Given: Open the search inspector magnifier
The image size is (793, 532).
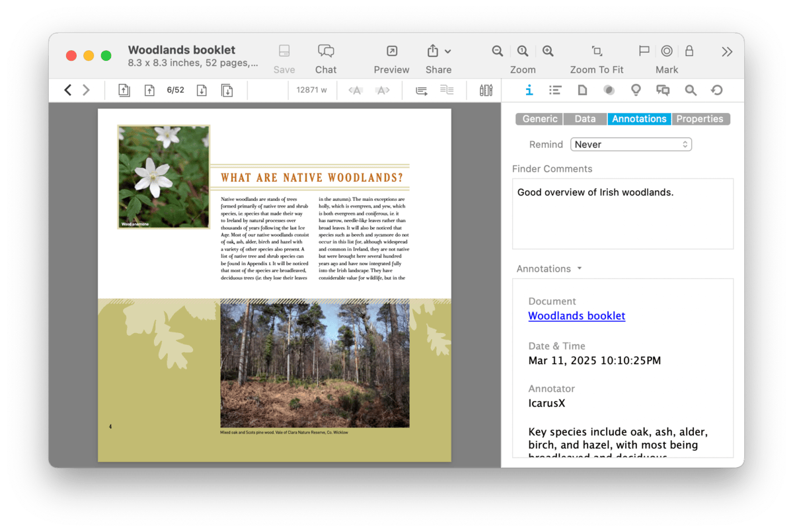Looking at the screenshot, I should 691,91.
